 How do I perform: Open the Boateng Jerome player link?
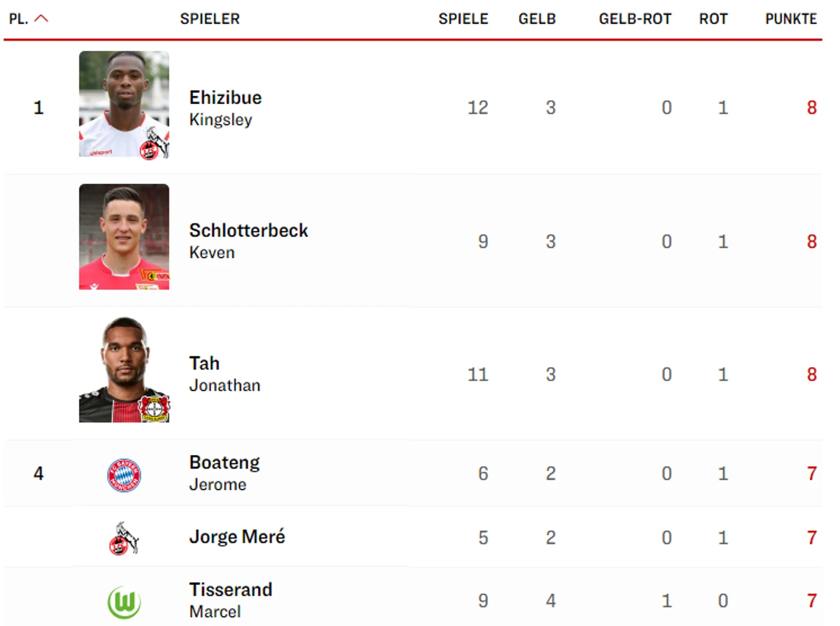[x=224, y=473]
